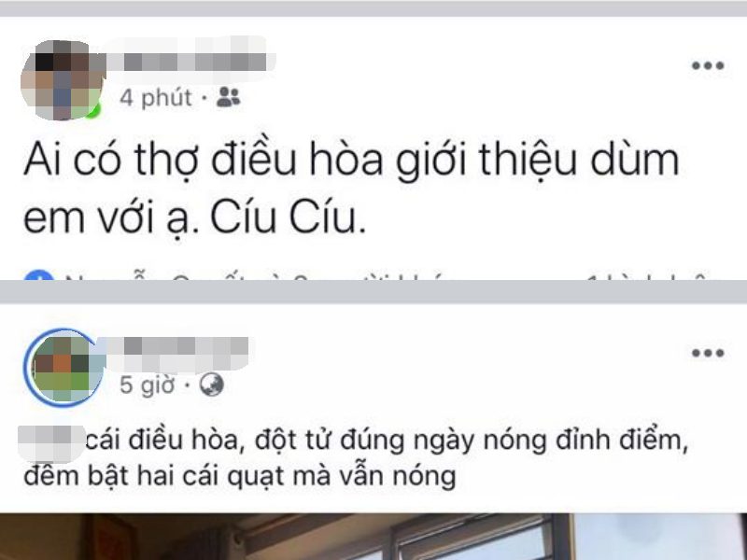
Task: Click the friends audience icon beside 4 phút
Action: (x=228, y=97)
